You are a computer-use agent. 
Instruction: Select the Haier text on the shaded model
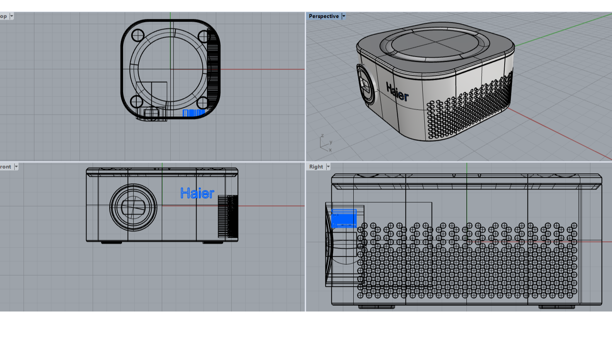click(x=397, y=92)
